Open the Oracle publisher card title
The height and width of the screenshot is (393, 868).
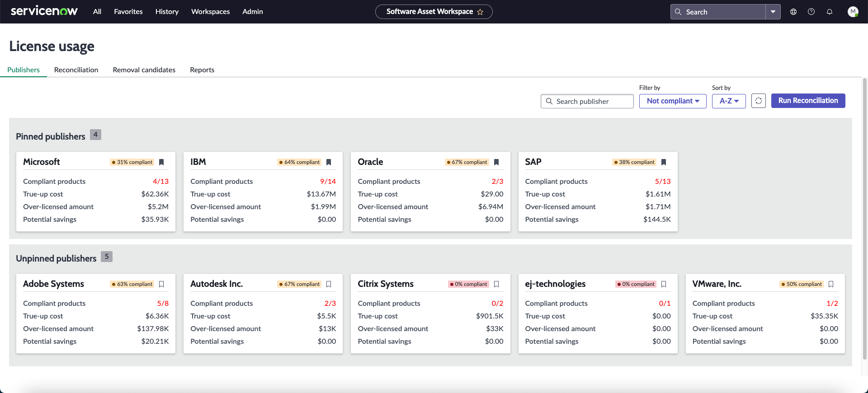click(370, 162)
